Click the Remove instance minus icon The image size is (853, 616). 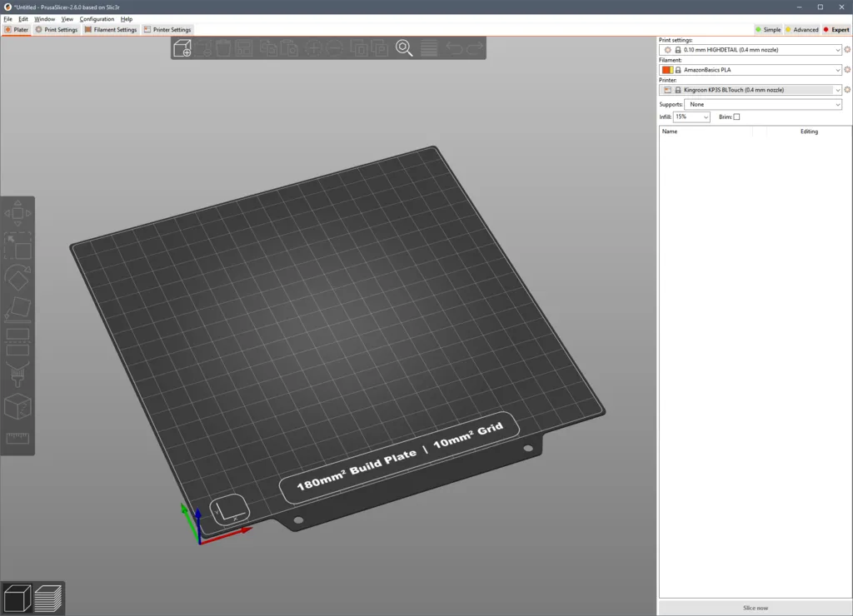(335, 48)
